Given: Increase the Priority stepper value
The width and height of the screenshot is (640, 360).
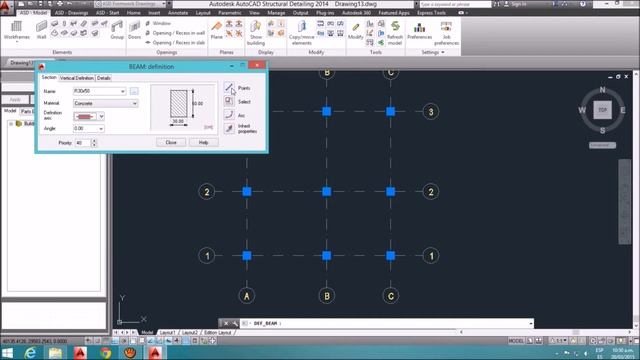Looking at the screenshot, I should coord(94,141).
